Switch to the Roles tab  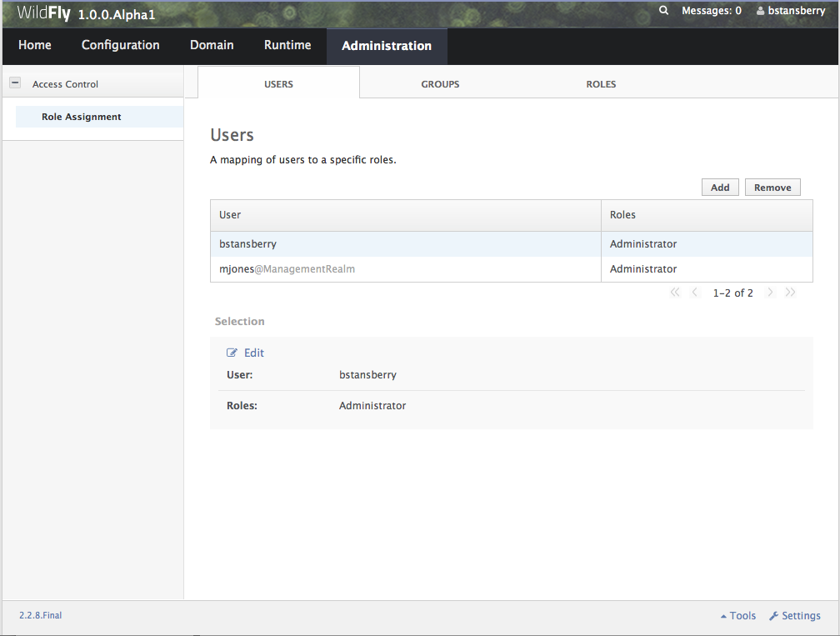coord(601,84)
